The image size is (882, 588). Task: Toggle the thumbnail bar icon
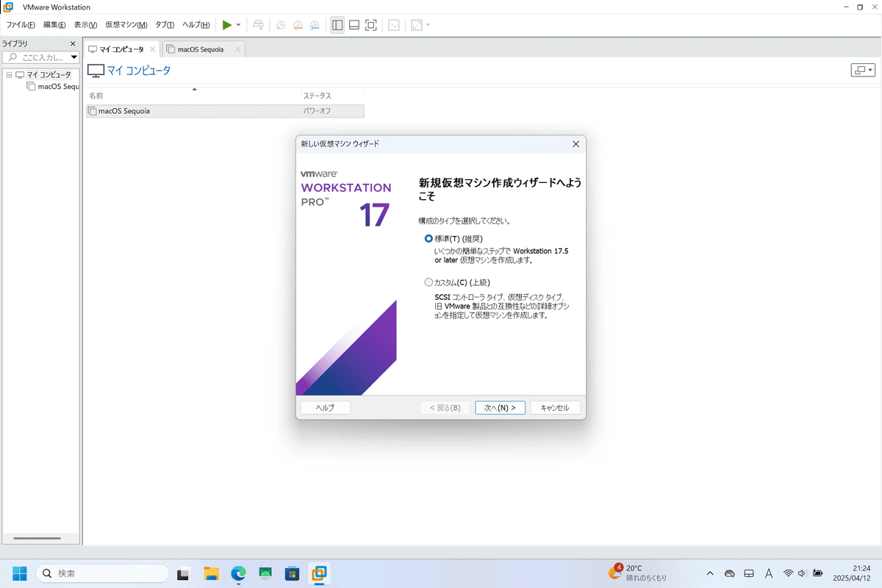[354, 25]
